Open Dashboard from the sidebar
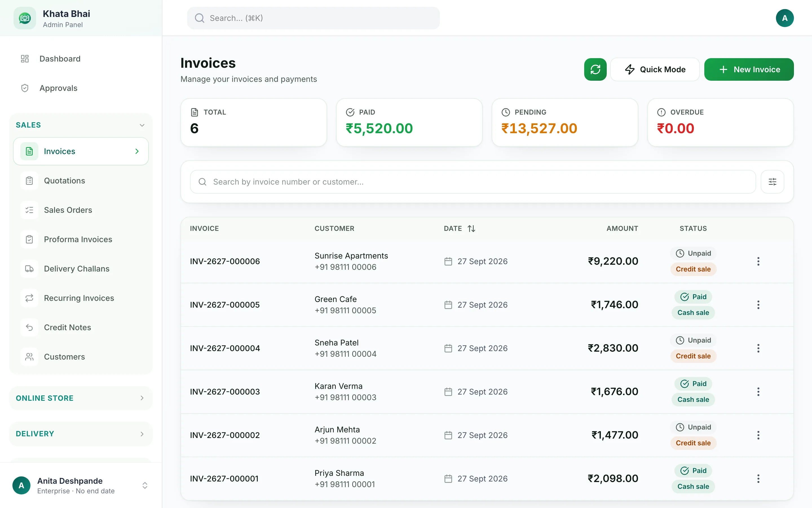The width and height of the screenshot is (812, 508). point(81,59)
